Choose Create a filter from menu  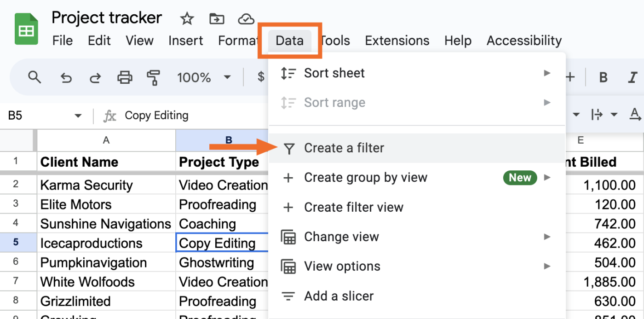click(x=344, y=148)
